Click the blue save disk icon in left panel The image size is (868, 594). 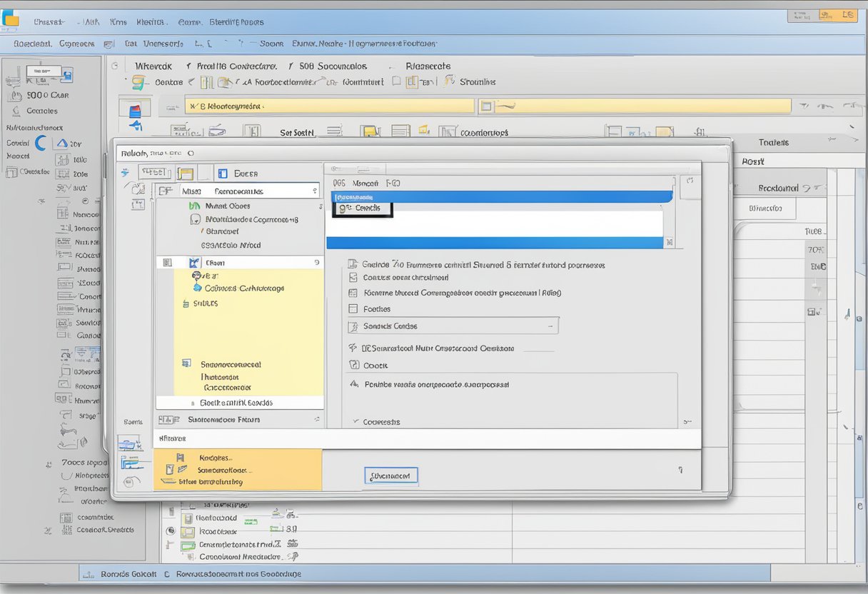pos(67,75)
